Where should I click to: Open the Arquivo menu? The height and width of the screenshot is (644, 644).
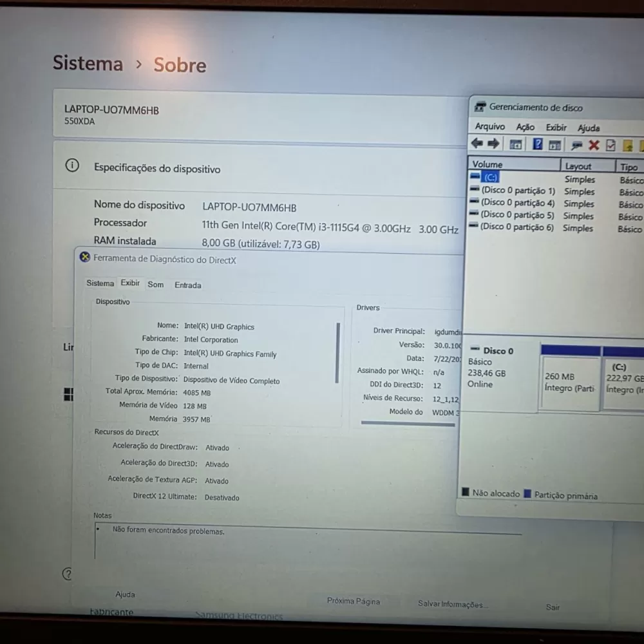coord(489,127)
